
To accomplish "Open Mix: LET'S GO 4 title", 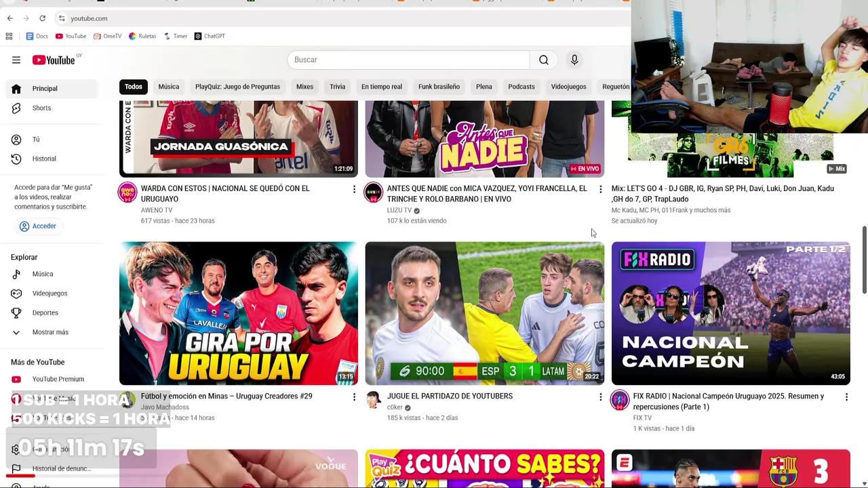I will tap(723, 194).
